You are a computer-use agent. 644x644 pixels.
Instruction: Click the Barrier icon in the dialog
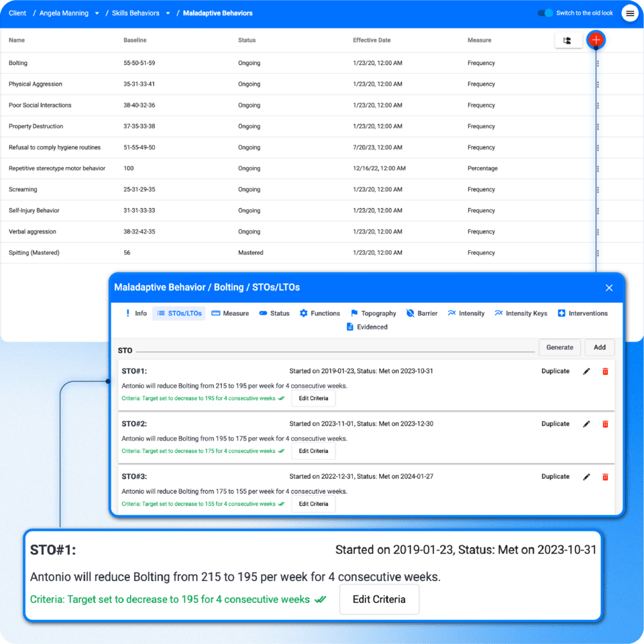point(411,313)
